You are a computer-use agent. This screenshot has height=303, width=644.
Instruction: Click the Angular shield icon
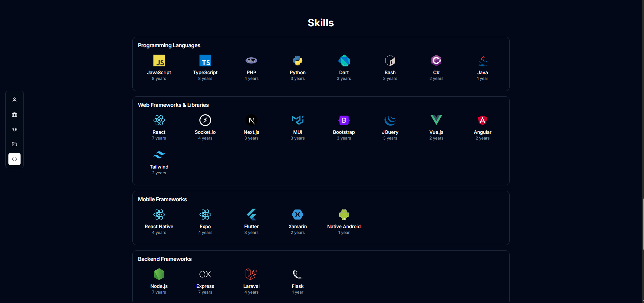tap(483, 120)
